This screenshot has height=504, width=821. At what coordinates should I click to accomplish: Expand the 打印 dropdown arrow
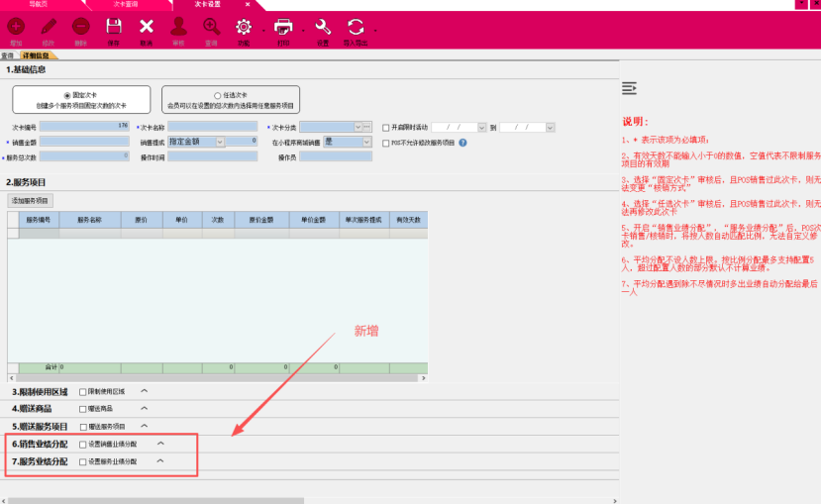(x=303, y=31)
